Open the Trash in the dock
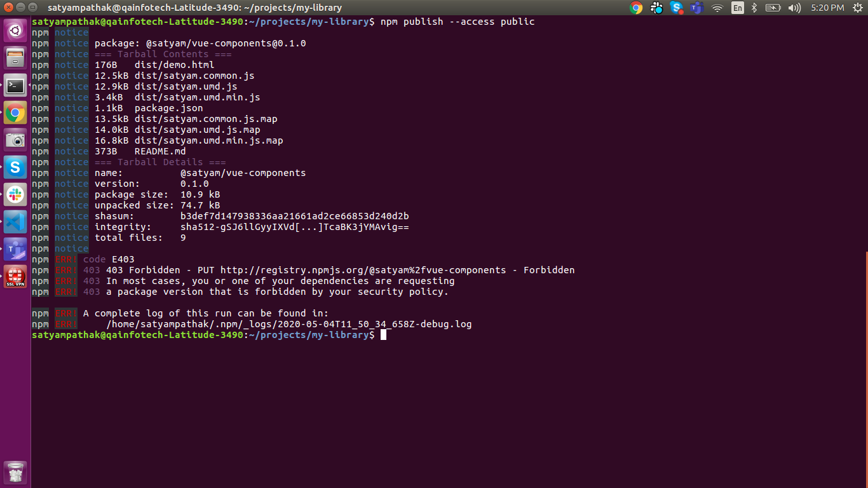This screenshot has width=868, height=488. pos(15,473)
